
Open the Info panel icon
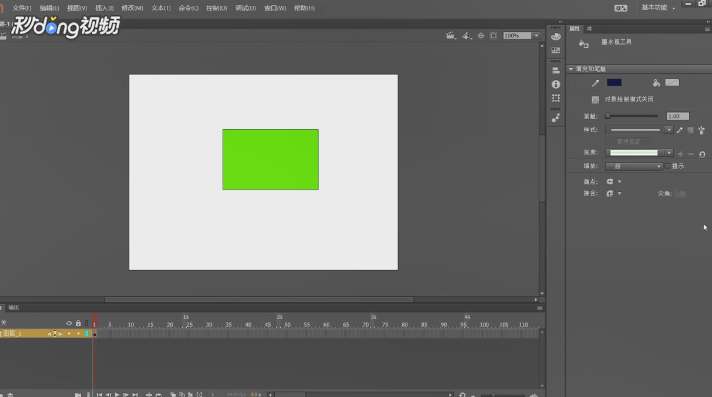pos(556,84)
